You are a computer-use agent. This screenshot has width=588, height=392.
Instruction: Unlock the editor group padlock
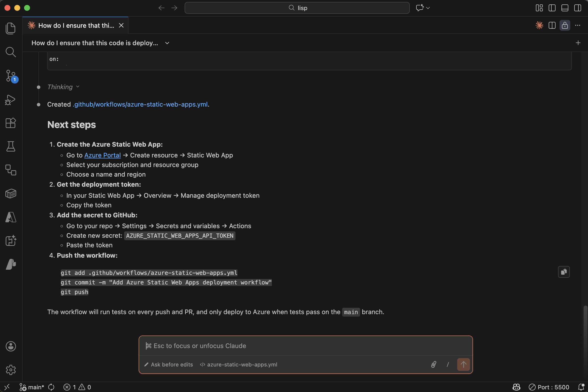[565, 25]
